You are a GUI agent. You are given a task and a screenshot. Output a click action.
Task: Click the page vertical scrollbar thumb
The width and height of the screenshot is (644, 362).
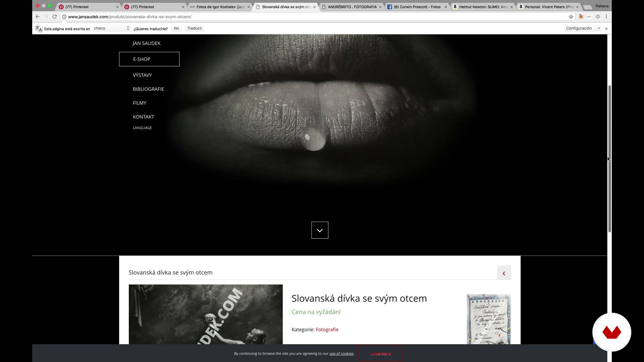(609, 159)
